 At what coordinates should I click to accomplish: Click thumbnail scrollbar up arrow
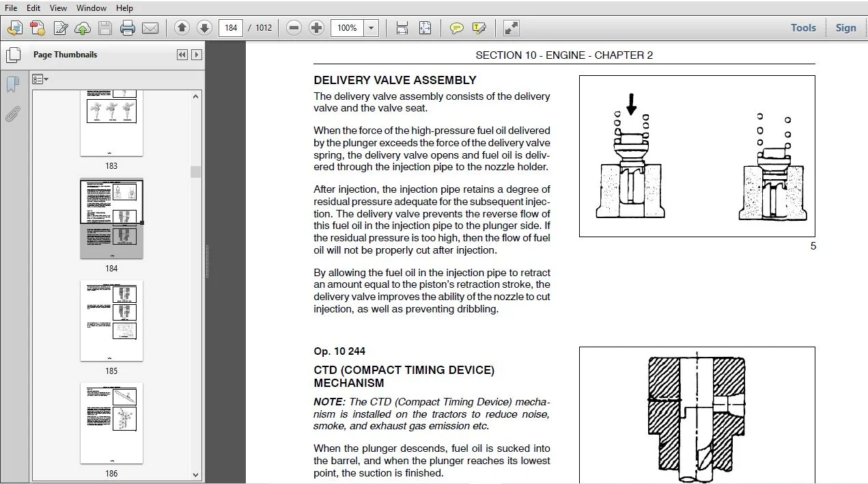tap(196, 96)
